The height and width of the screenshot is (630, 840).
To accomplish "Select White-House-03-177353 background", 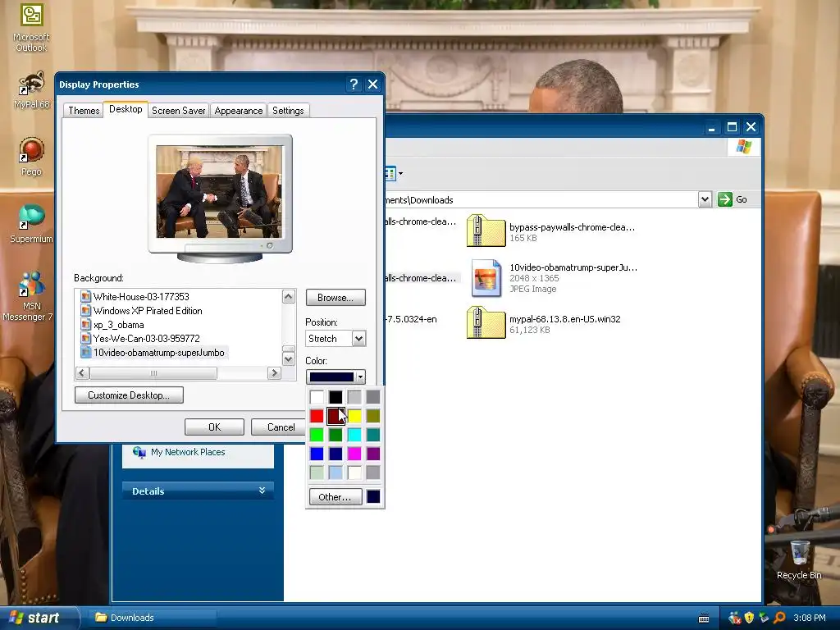I will [x=141, y=296].
